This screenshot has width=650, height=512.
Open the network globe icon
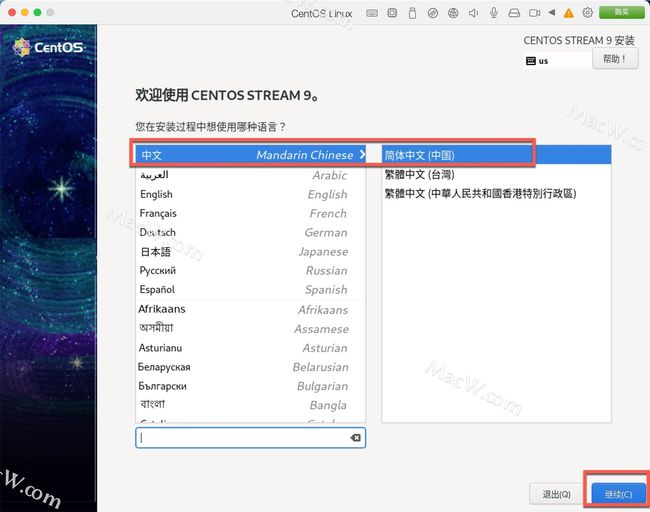pyautogui.click(x=453, y=13)
